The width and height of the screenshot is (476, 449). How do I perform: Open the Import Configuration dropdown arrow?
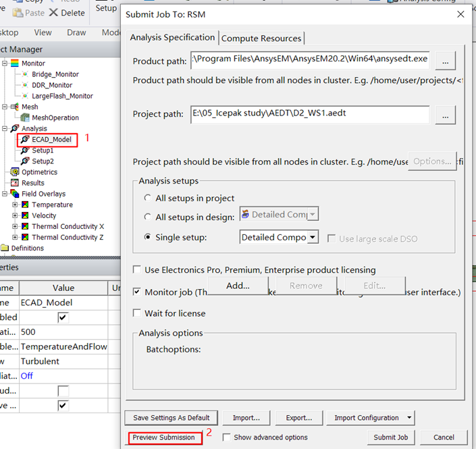(409, 418)
